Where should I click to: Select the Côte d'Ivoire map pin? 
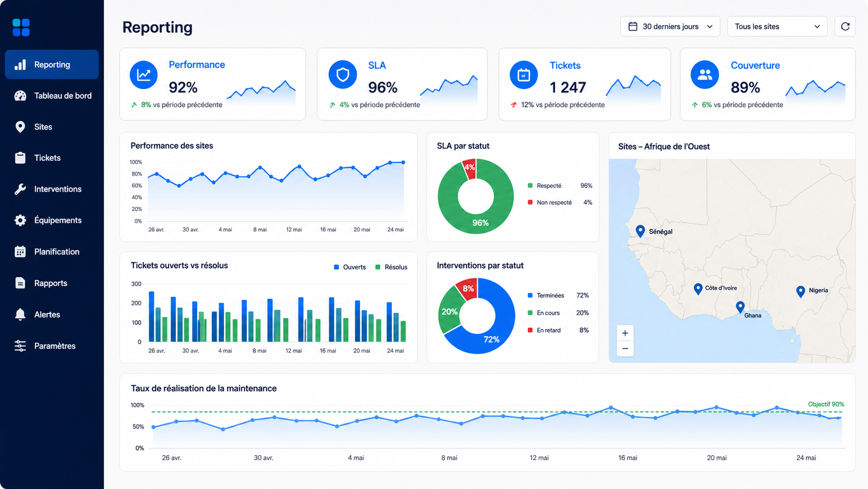698,289
